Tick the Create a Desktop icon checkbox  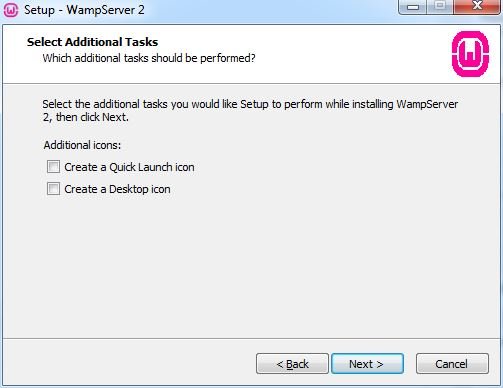tap(53, 189)
